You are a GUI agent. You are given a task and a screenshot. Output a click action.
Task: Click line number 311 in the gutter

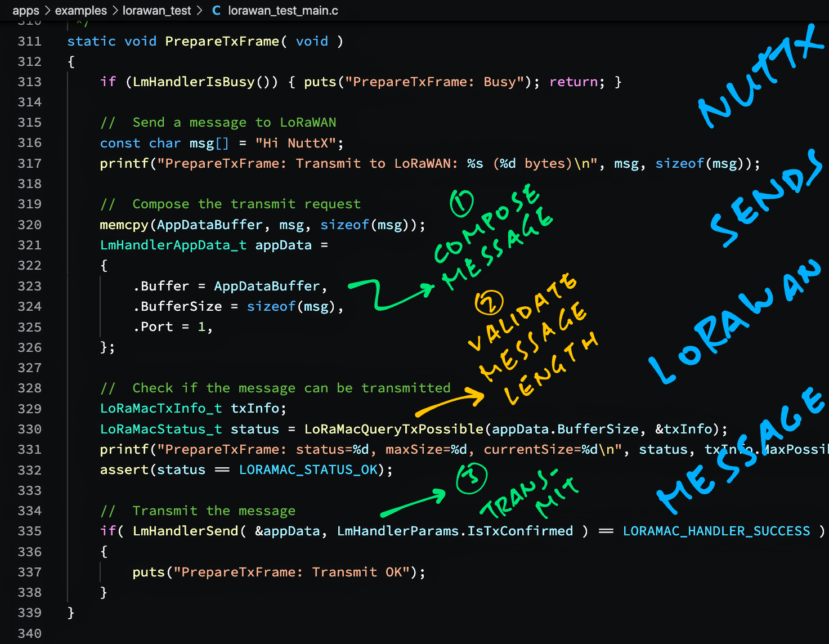pyautogui.click(x=30, y=41)
